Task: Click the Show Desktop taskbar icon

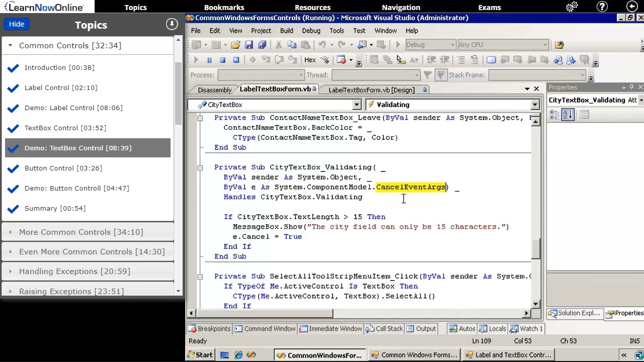Action: [x=224, y=355]
